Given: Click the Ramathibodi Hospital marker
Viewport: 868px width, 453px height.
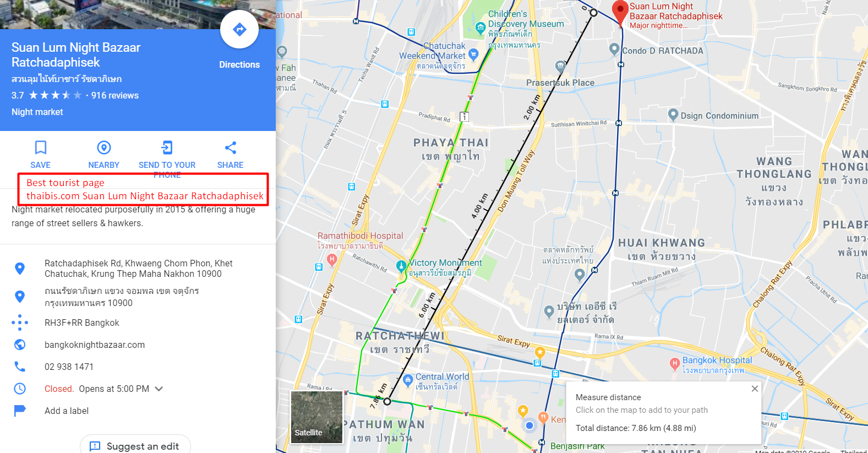Looking at the screenshot, I should (x=332, y=259).
